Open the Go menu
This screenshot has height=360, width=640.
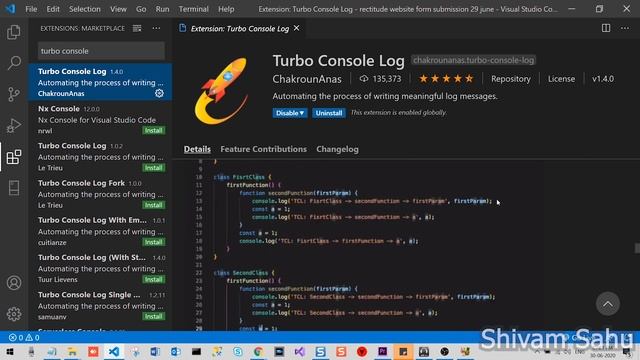pyautogui.click(x=141, y=9)
